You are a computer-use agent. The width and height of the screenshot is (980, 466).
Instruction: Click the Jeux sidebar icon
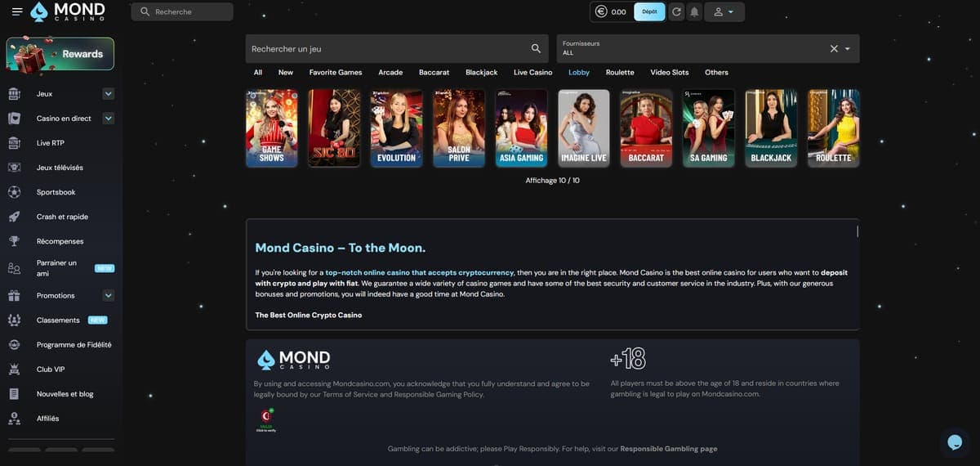point(14,94)
